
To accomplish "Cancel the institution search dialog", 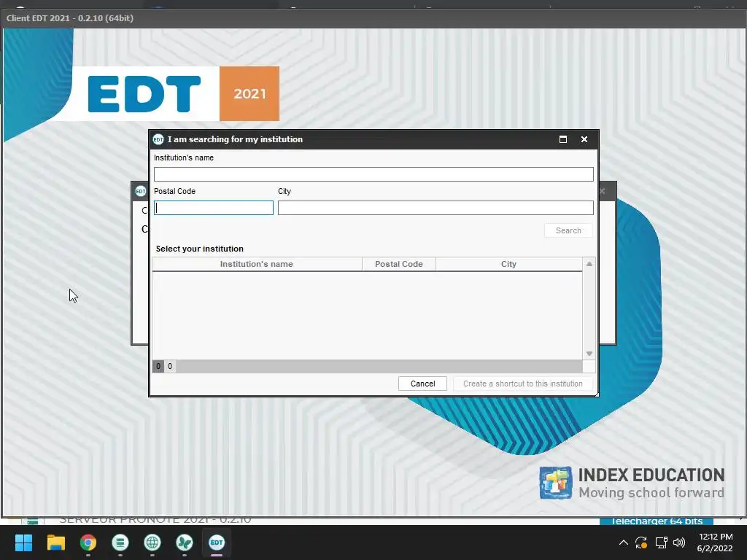I will coord(422,384).
